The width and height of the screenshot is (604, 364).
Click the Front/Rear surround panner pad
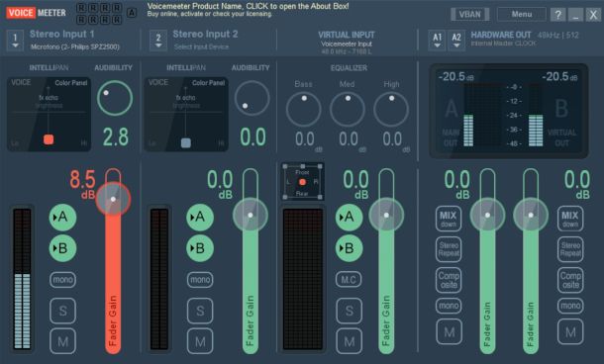(x=302, y=181)
